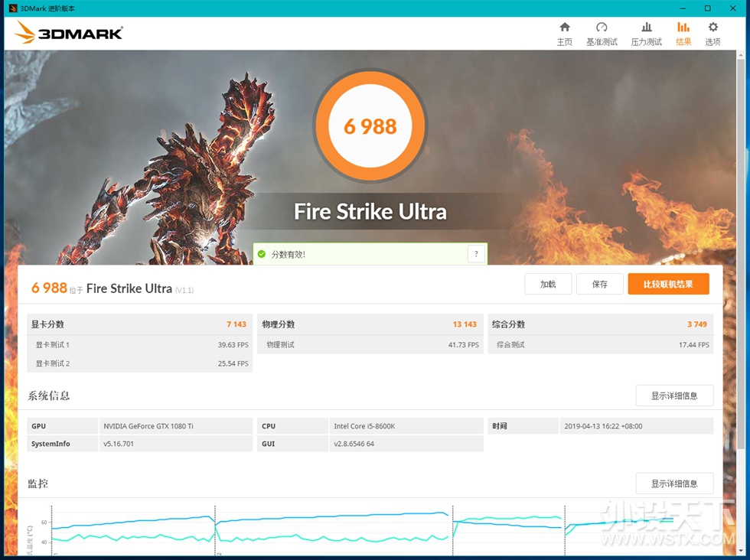Click the NVIDIA GeForce GTX 1080 Ti value
750x560 pixels.
pos(148,426)
